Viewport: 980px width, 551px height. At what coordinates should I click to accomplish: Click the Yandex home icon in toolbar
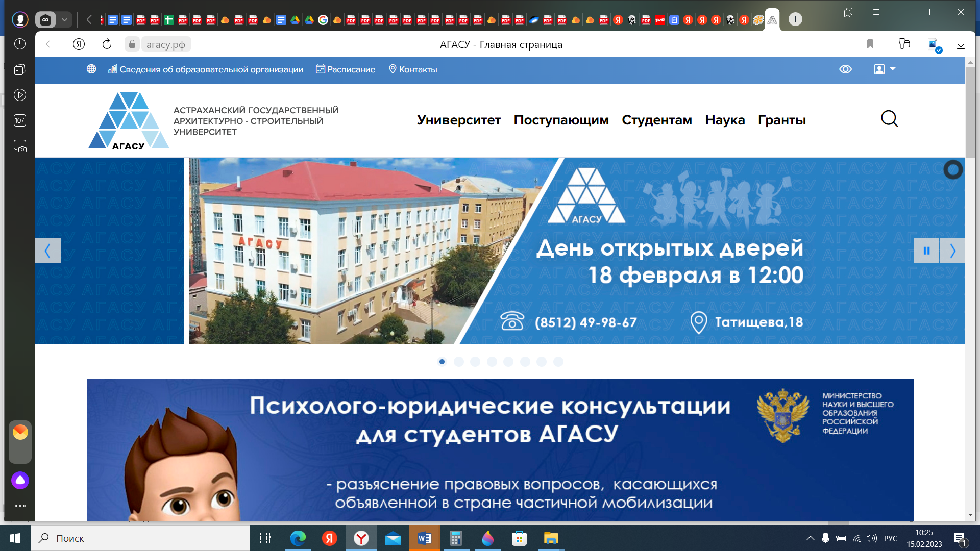(79, 44)
